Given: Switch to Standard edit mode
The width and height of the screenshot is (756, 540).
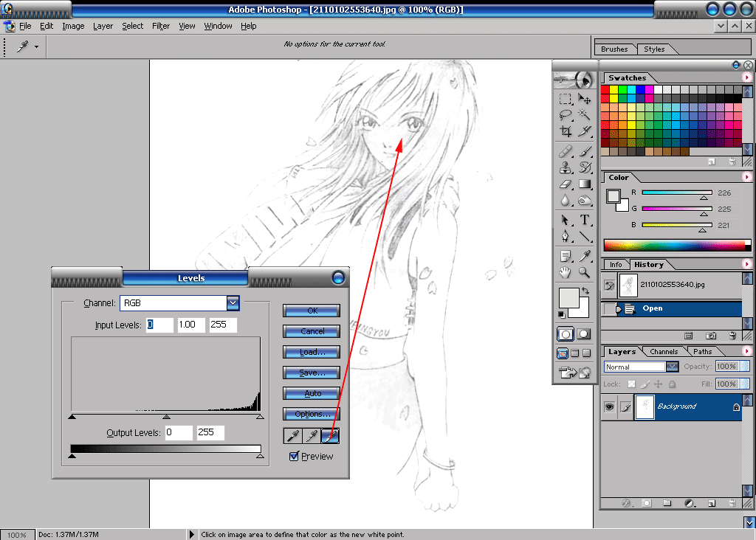Looking at the screenshot, I should [x=566, y=334].
